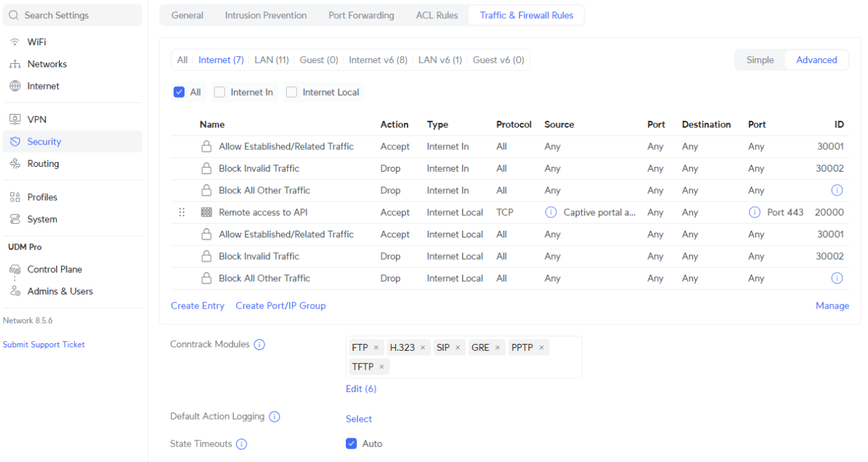The image size is (868, 462).
Task: Check the Internet Local filter checkbox
Action: pyautogui.click(x=292, y=92)
